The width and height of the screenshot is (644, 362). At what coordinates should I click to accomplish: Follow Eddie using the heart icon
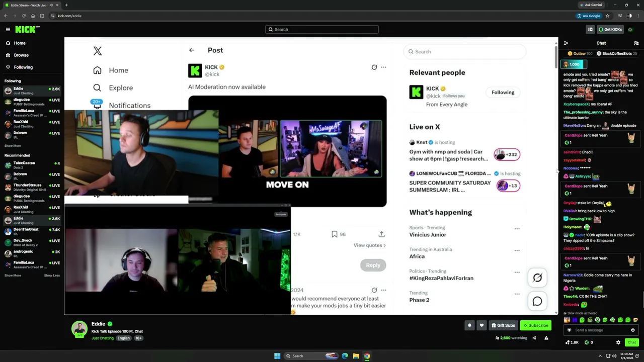(481, 325)
